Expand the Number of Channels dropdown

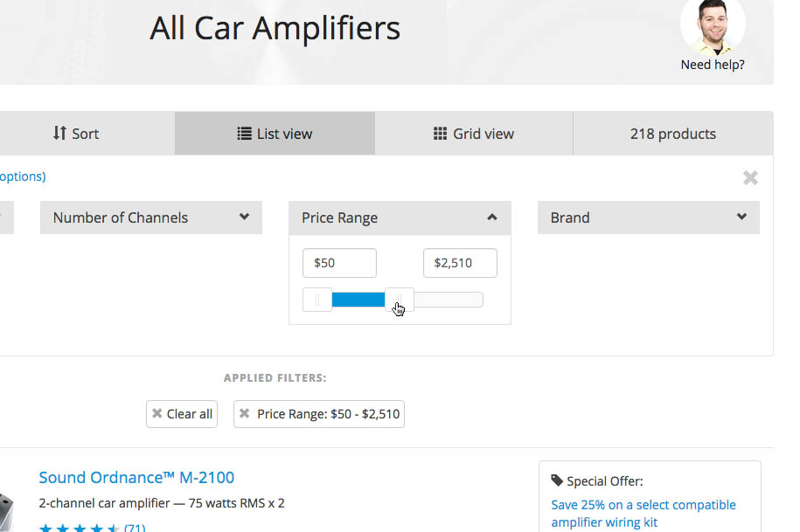click(x=150, y=218)
